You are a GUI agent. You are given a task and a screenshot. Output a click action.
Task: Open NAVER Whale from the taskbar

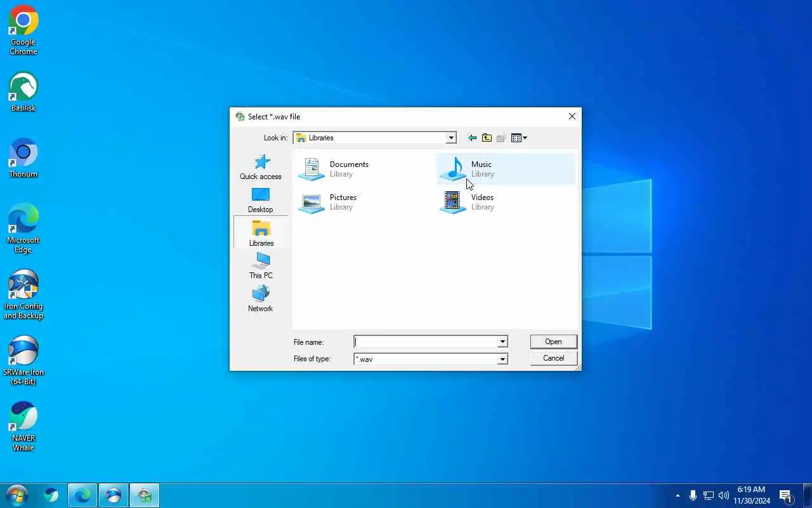51,495
